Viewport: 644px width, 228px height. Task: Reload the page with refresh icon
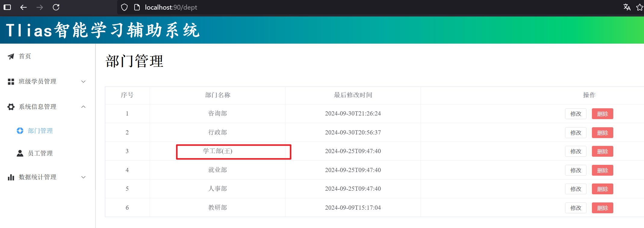56,7
